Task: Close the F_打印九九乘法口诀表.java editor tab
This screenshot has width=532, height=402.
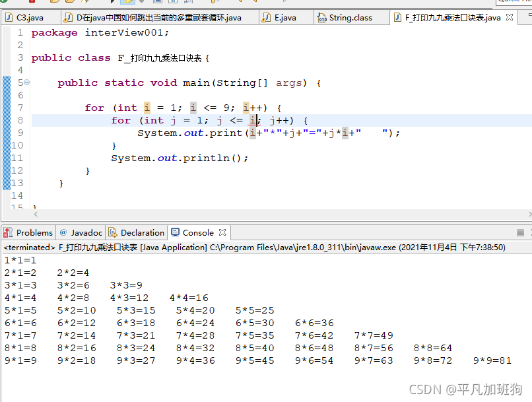Action: 510,17
